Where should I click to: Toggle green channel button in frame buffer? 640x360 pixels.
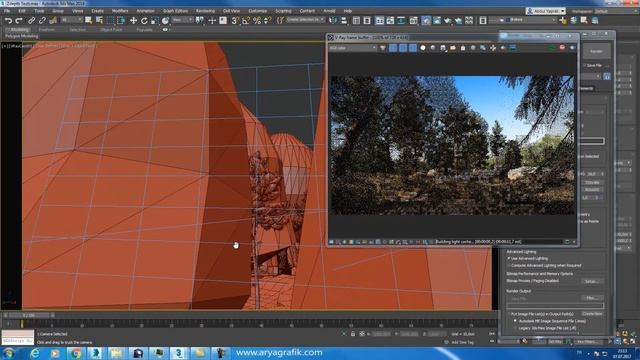coord(403,48)
